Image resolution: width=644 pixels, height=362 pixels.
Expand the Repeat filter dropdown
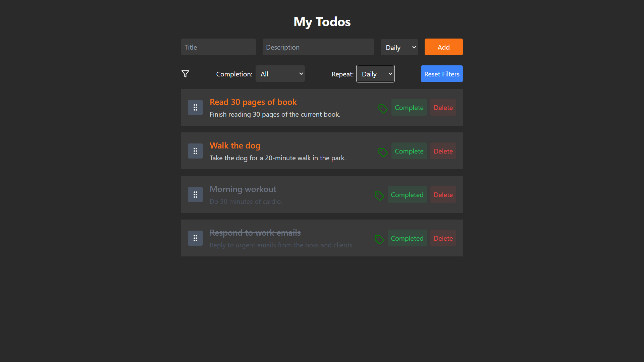point(375,74)
